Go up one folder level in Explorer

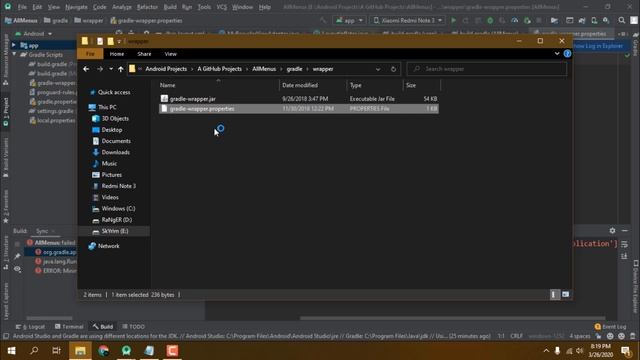point(120,69)
